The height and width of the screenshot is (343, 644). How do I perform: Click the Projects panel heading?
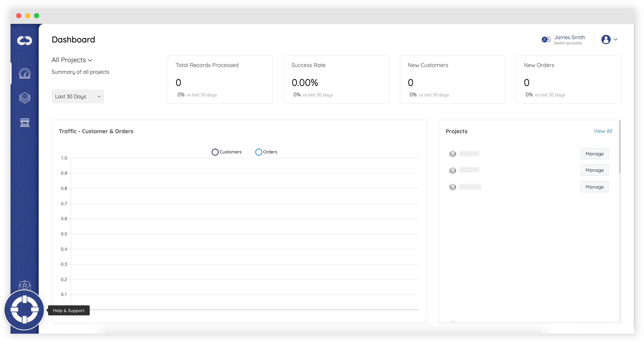coord(456,131)
